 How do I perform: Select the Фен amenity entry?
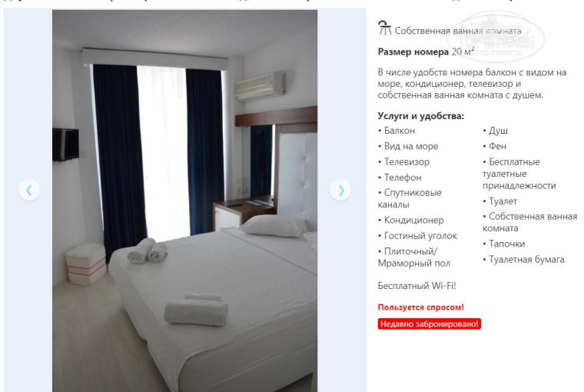[x=495, y=147]
